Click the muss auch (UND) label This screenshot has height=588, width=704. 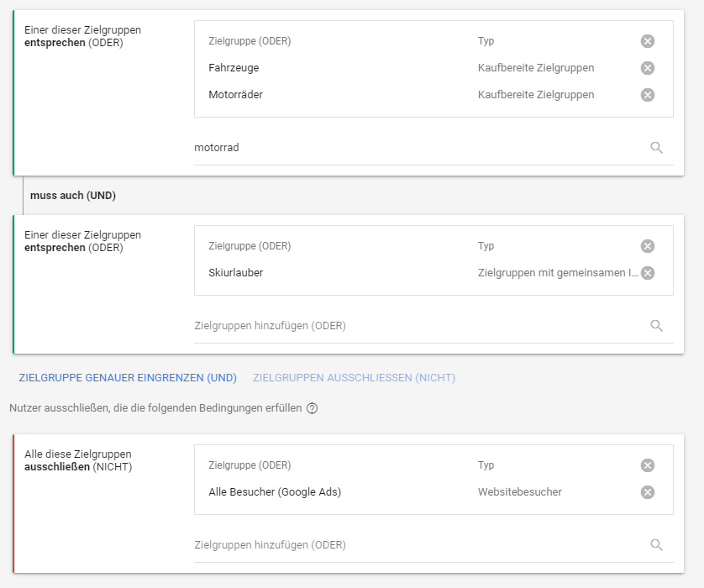[x=73, y=196]
